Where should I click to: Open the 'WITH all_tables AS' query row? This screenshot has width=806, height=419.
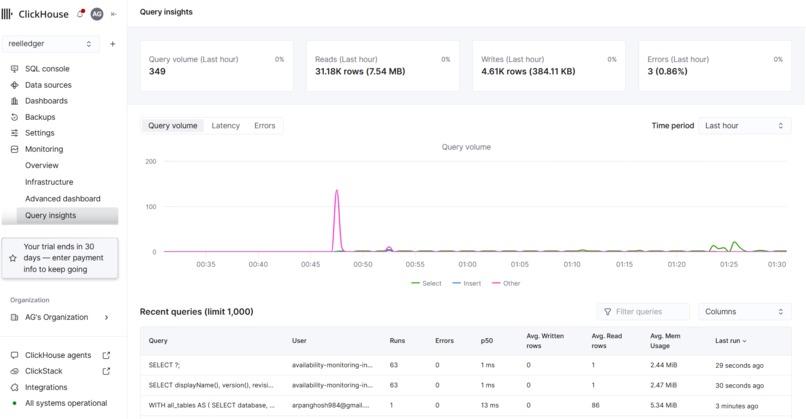tap(466, 405)
